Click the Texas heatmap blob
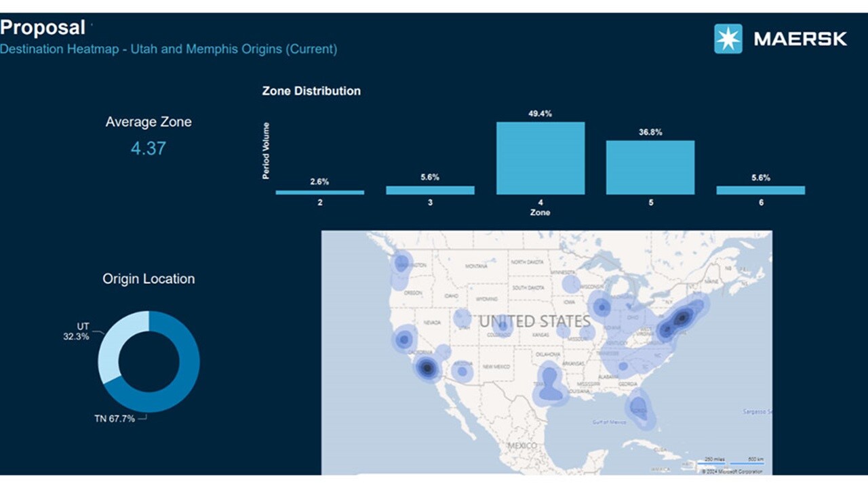Screen dimensions: 868x488 click(550, 386)
